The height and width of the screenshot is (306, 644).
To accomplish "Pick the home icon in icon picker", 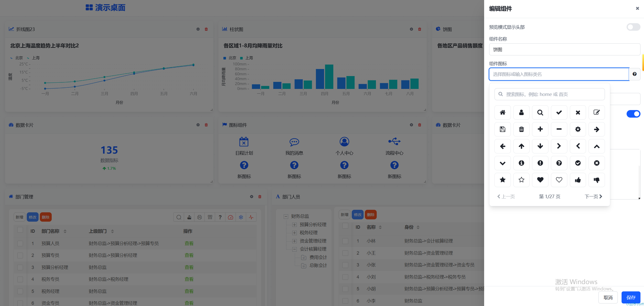I will [x=502, y=112].
